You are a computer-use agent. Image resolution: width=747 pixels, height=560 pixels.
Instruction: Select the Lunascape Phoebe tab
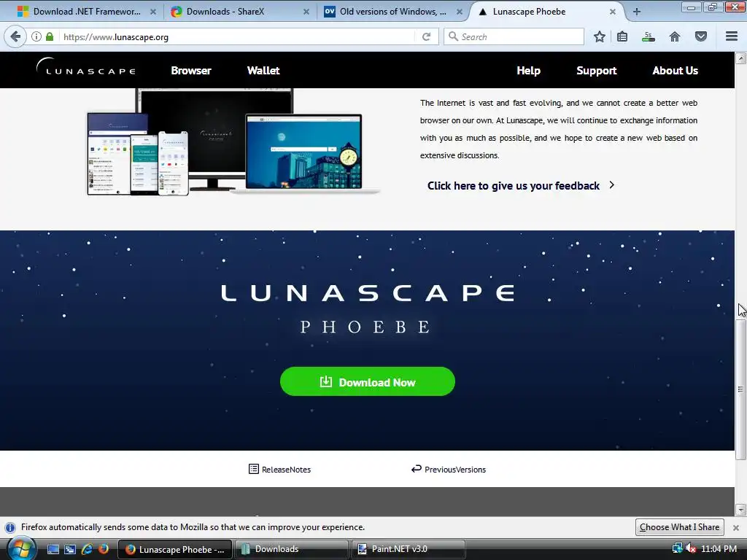(548, 12)
